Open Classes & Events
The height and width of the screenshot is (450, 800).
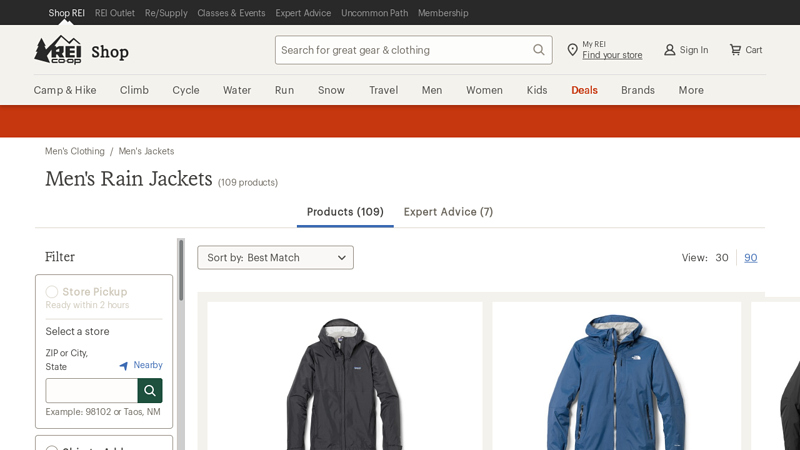[x=231, y=13]
